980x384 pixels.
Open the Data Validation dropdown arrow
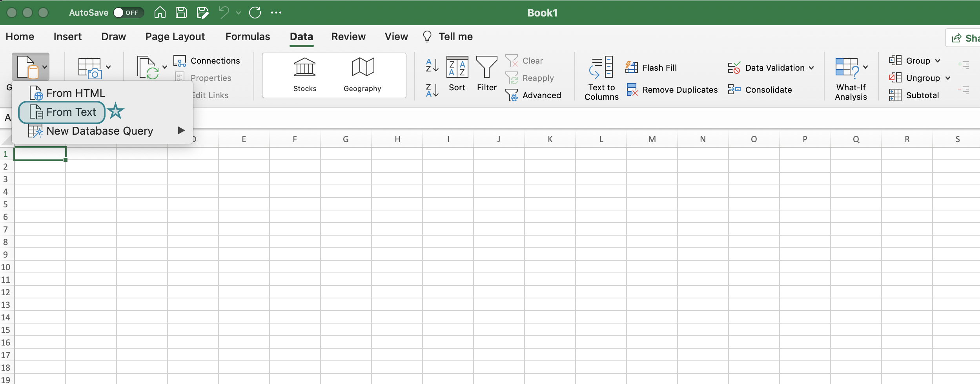click(x=811, y=68)
